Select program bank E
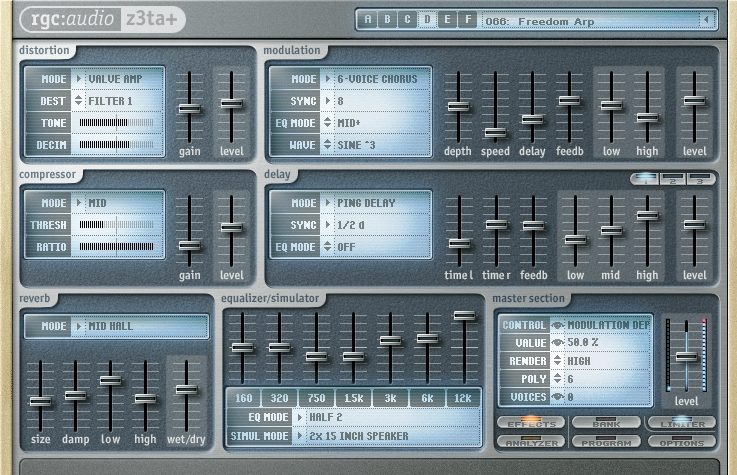The image size is (737, 475). tap(447, 20)
